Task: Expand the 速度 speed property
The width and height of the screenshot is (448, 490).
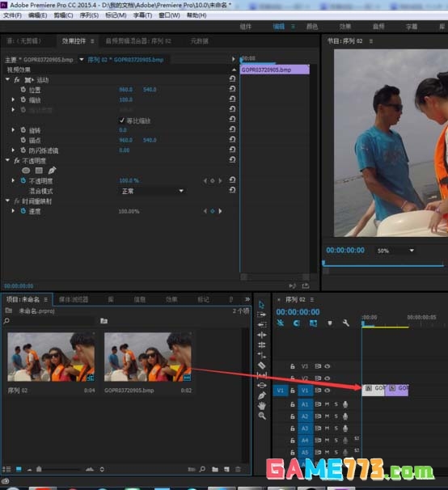Action: coord(13,211)
